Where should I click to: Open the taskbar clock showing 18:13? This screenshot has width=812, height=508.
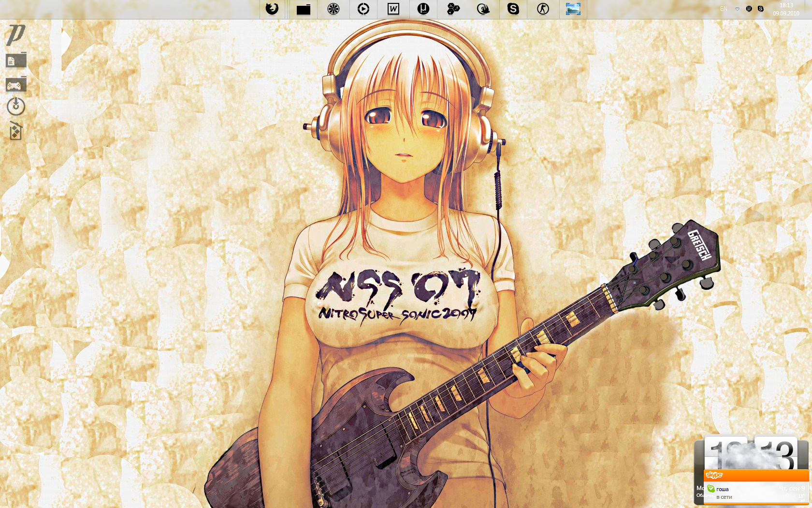[x=786, y=9]
